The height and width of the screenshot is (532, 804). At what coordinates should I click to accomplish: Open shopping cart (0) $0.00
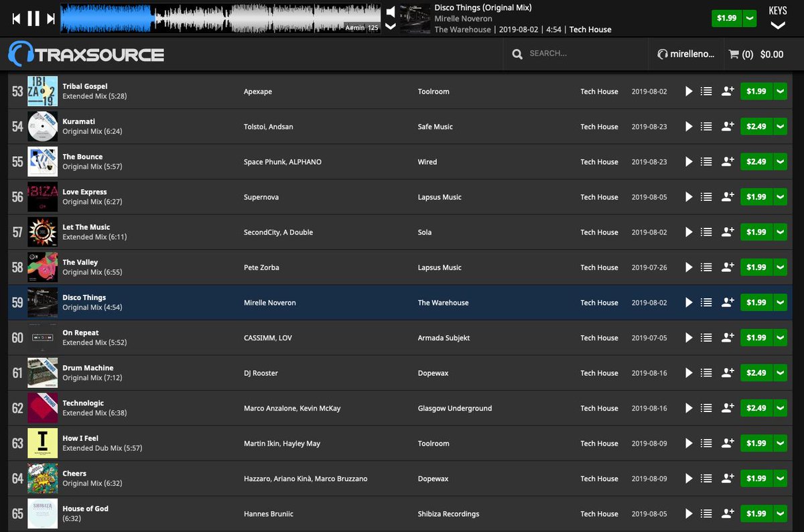click(756, 54)
